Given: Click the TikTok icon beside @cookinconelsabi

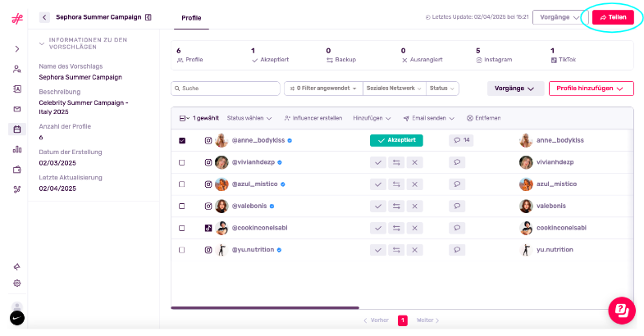Looking at the screenshot, I should point(208,228).
